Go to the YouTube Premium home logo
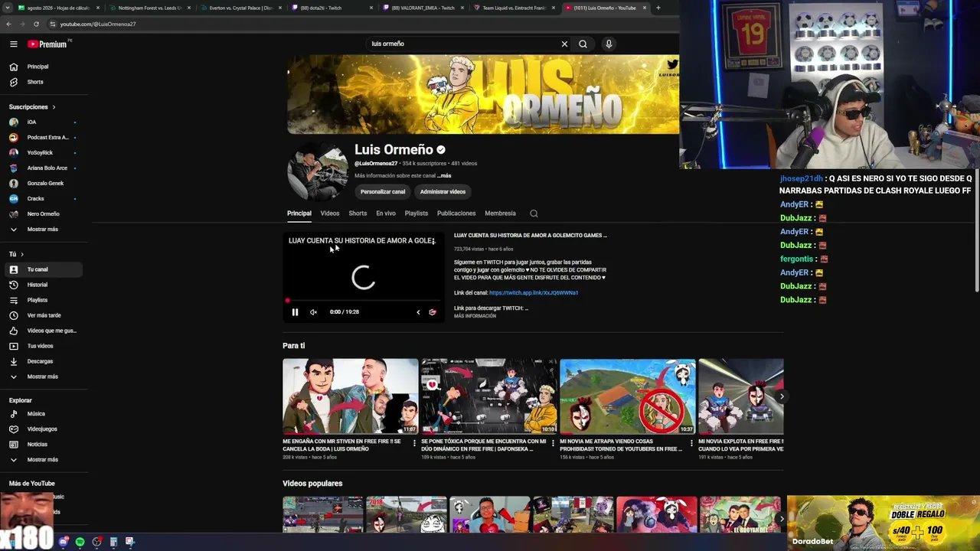The image size is (980, 551). click(x=47, y=44)
